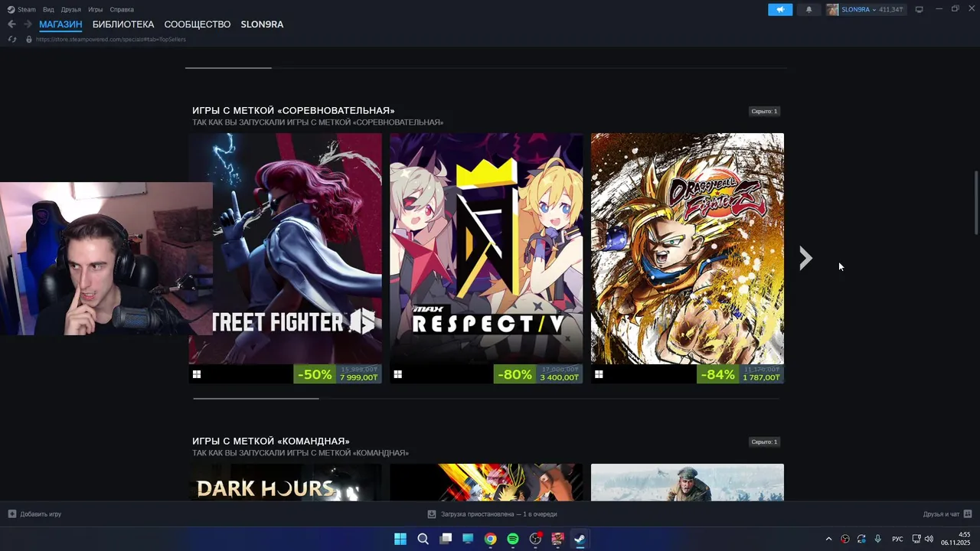Image resolution: width=980 pixels, height=551 pixels.
Task: Open Task View in the taskbar
Action: 446,539
